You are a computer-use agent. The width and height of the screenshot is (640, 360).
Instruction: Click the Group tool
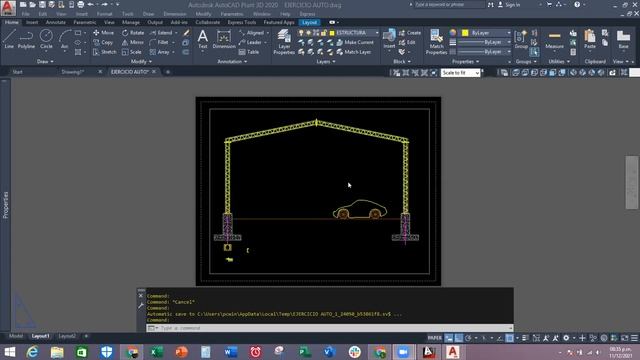521,39
